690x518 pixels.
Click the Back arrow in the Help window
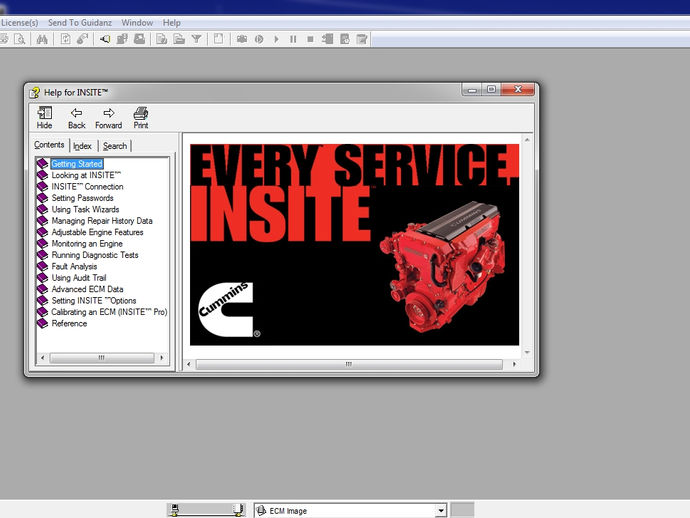coord(77,118)
